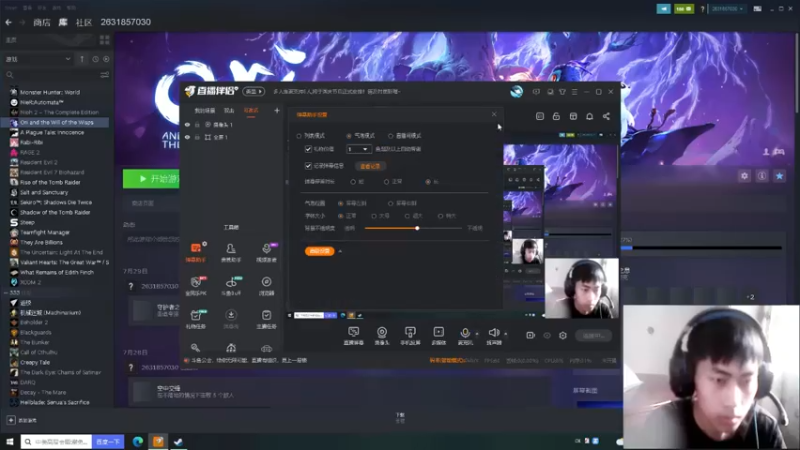Open the anchor task checklist icon

(266, 318)
